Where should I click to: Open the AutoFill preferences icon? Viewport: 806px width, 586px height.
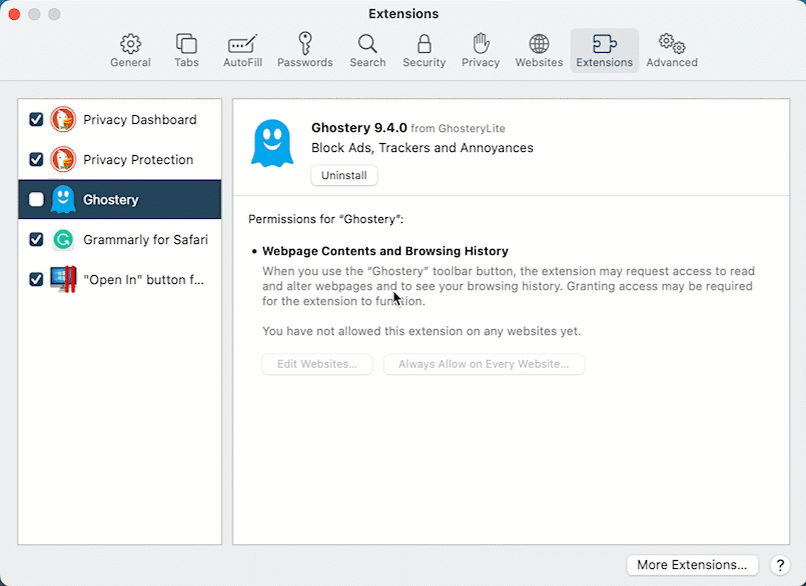tap(242, 44)
